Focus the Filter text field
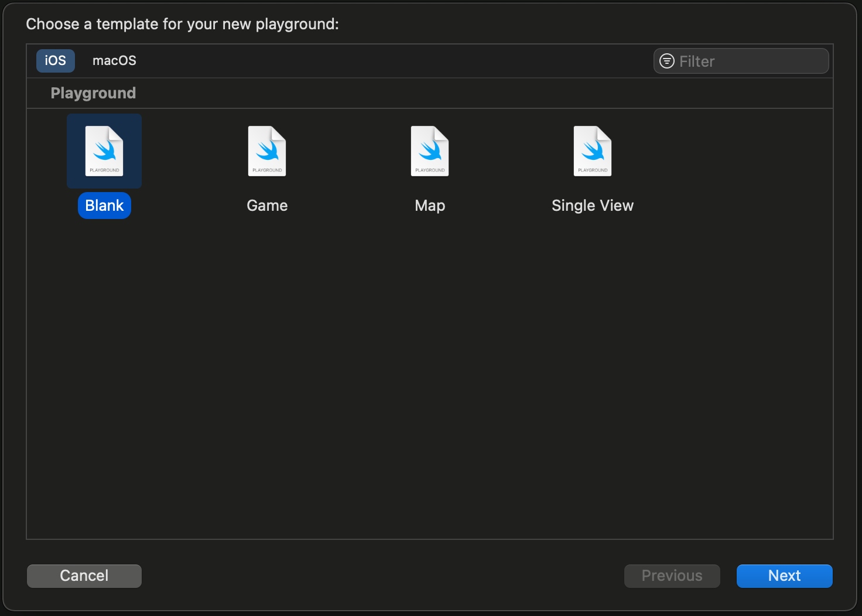 coord(741,61)
